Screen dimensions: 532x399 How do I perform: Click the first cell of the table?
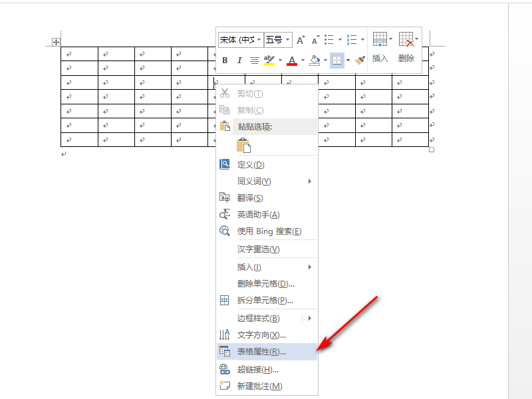[x=79, y=54]
